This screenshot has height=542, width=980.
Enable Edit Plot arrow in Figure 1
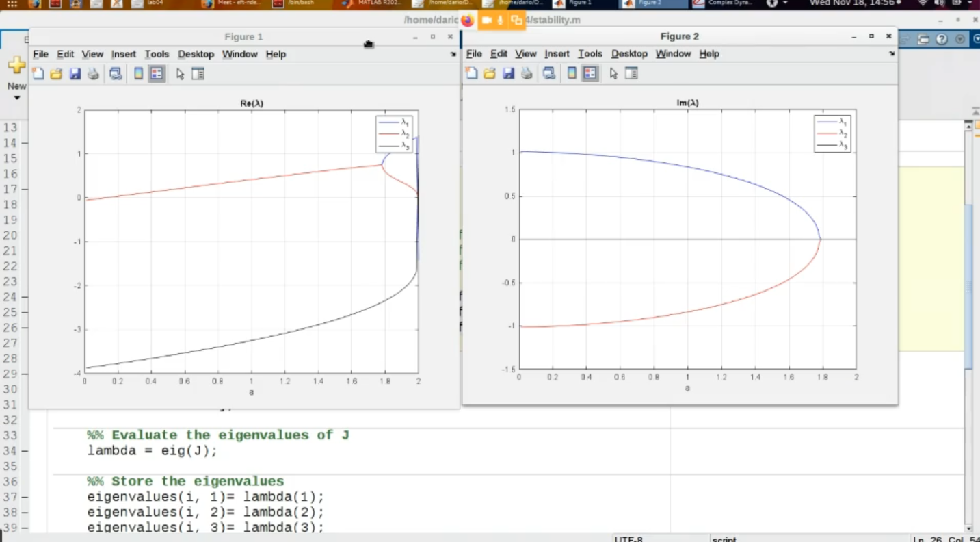180,74
